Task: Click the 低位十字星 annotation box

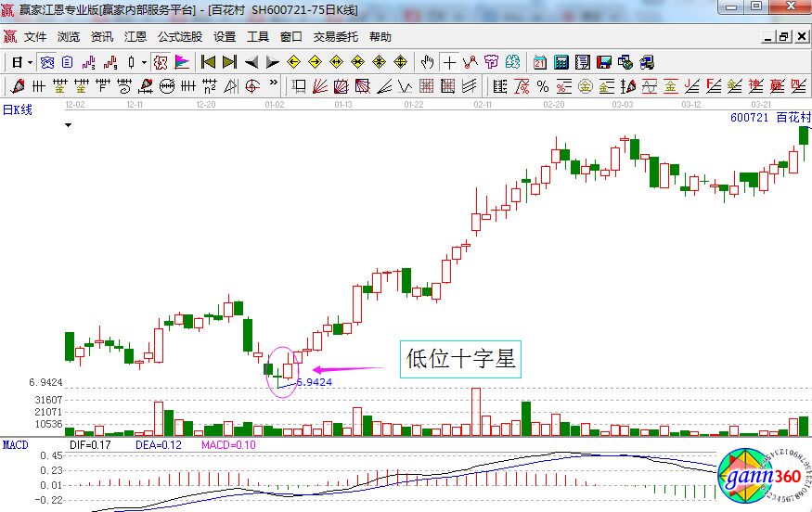Action: 460,359
